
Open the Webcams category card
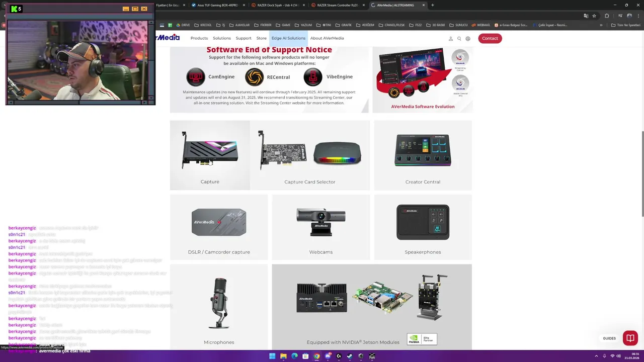click(321, 227)
